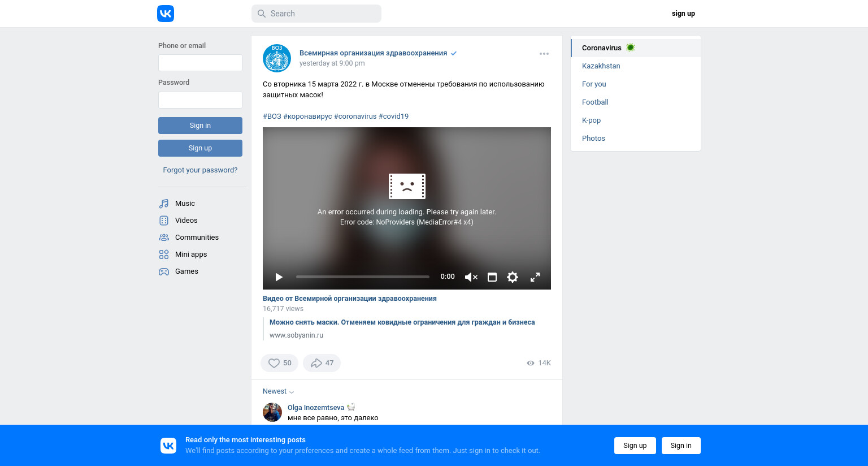Viewport: 868px width, 466px height.
Task: Select the Music menu label
Action: click(185, 204)
